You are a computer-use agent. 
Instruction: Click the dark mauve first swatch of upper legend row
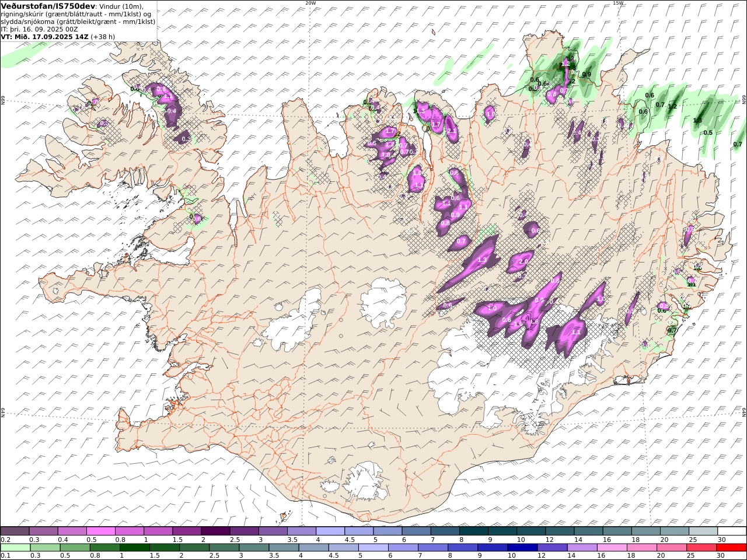tap(15, 531)
